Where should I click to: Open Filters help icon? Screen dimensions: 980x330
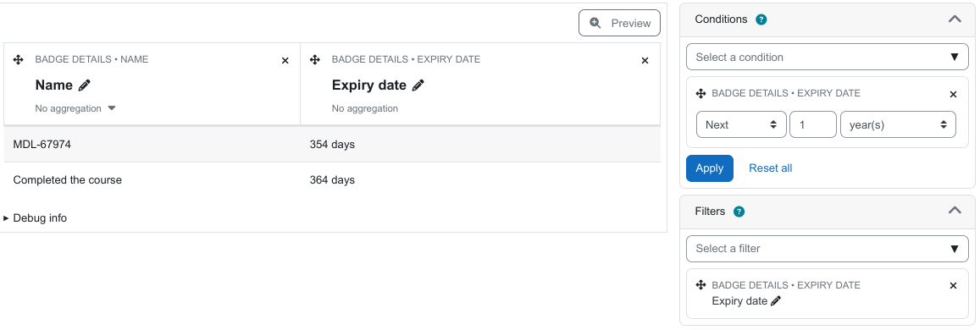(739, 212)
